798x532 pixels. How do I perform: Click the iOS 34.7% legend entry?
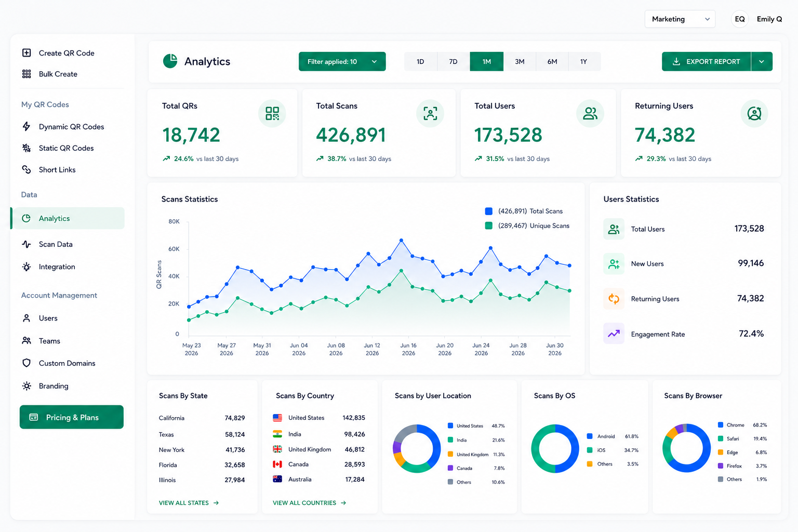coord(613,450)
